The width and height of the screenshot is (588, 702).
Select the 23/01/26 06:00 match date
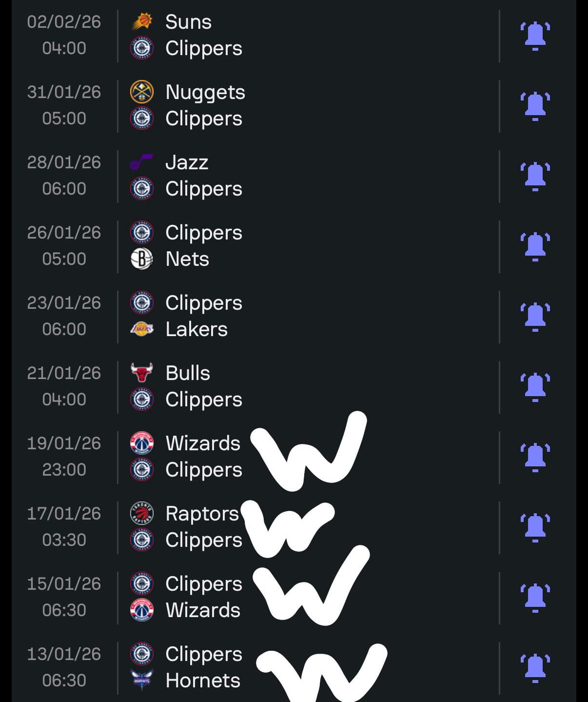click(x=64, y=316)
